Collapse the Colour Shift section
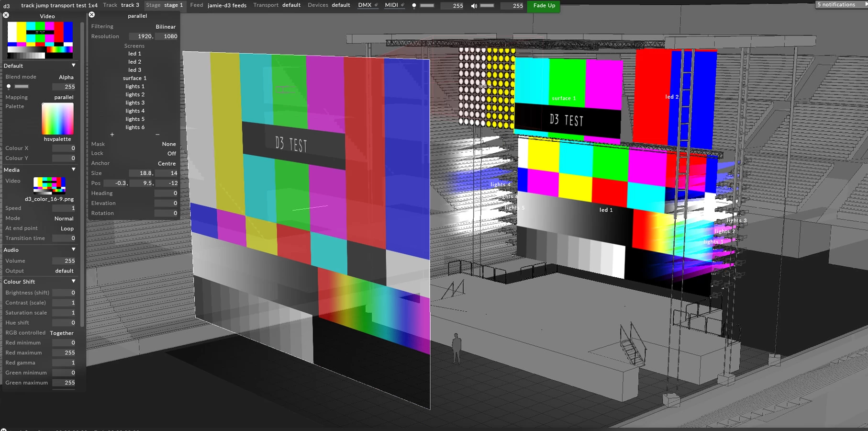 point(74,282)
